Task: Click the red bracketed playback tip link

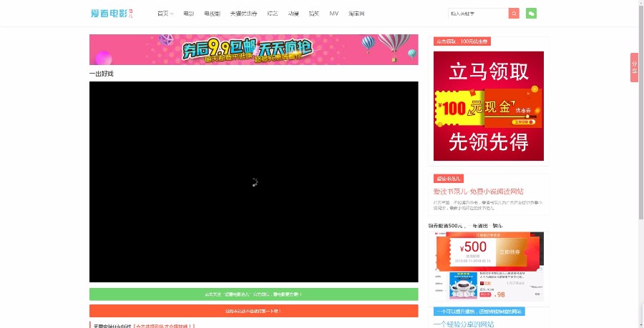Action: [165, 326]
